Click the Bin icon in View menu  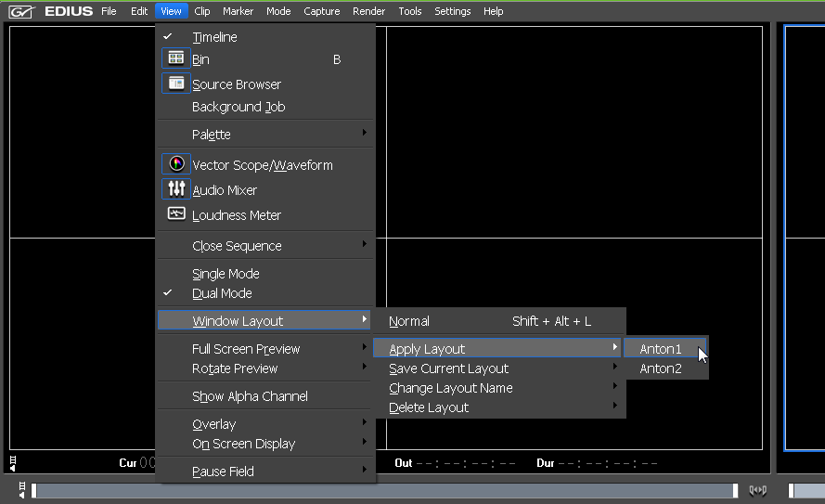(176, 58)
